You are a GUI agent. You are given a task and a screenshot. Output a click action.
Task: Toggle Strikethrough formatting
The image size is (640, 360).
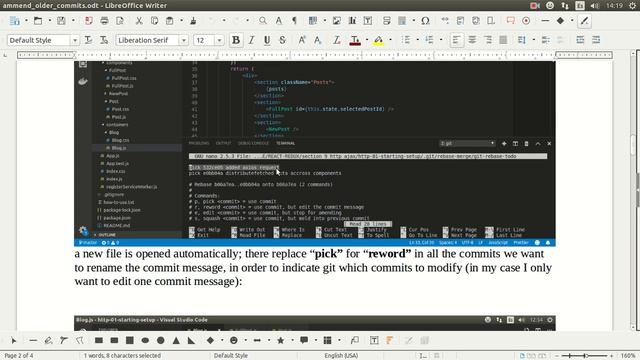282,40
